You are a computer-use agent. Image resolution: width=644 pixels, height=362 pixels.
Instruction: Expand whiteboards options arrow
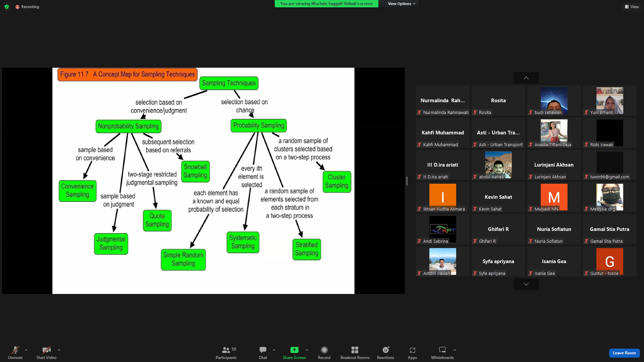pos(455,350)
